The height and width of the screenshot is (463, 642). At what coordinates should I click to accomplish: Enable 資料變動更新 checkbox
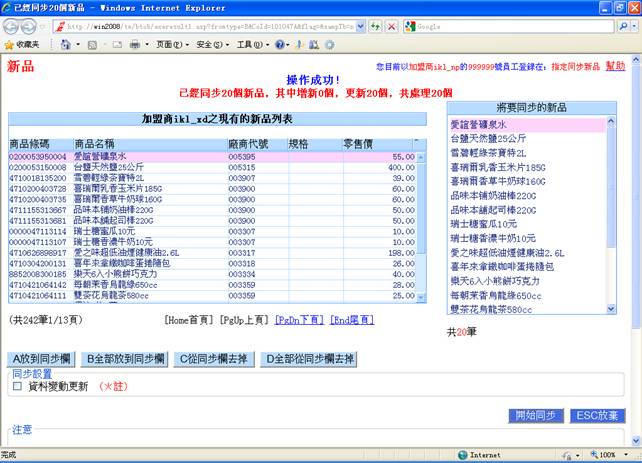17,386
